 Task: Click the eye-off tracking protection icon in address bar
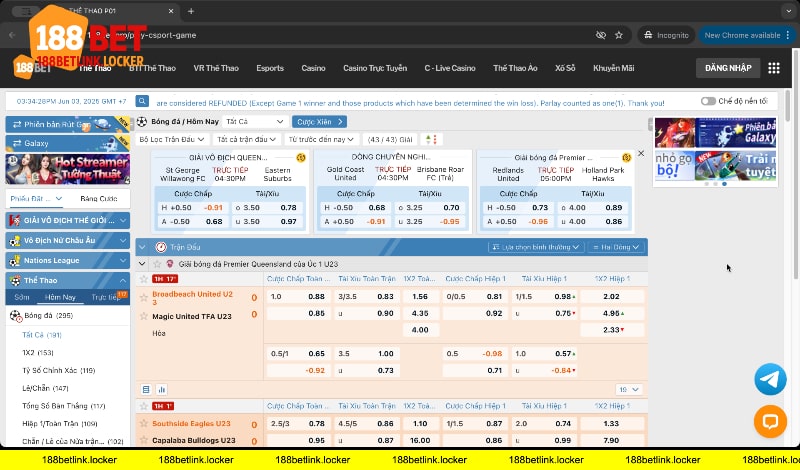(x=601, y=35)
